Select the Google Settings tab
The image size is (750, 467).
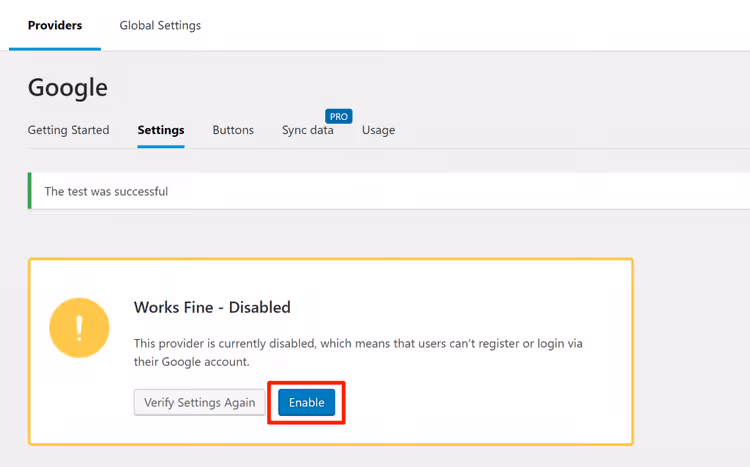click(x=161, y=130)
